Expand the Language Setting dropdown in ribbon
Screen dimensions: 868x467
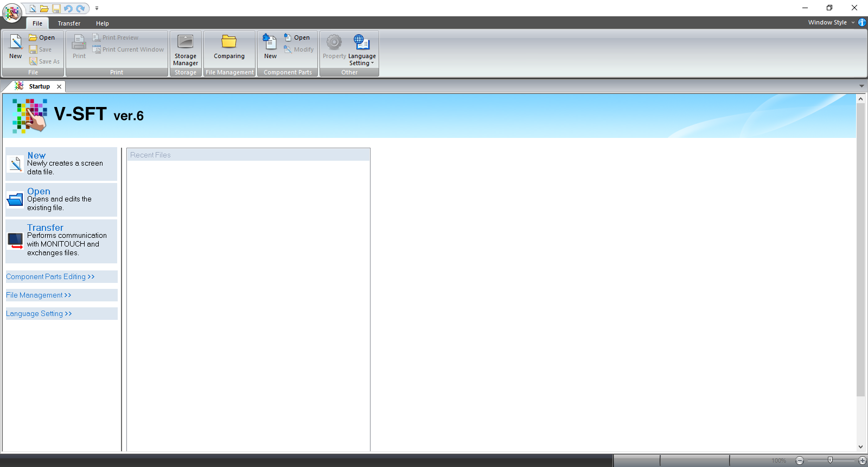(x=362, y=50)
